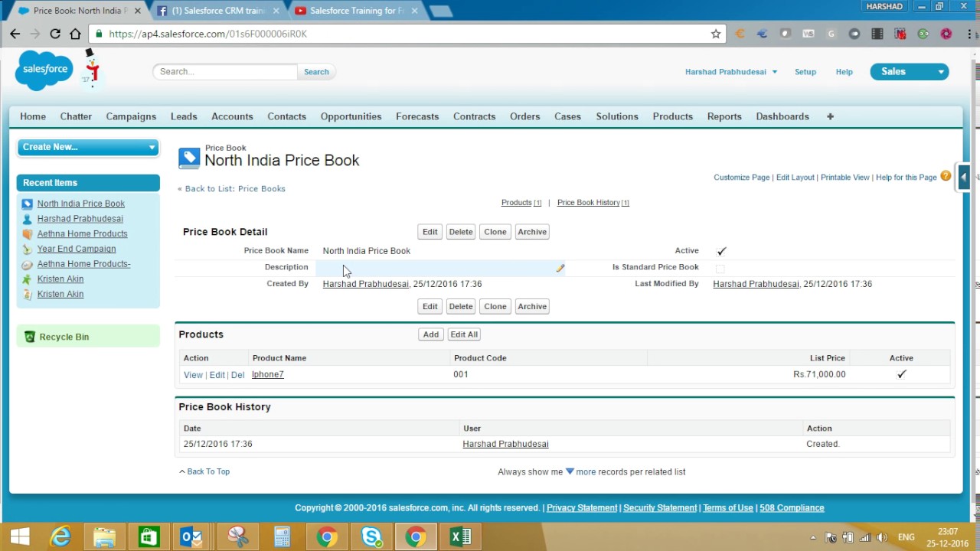Viewport: 980px width, 551px height.
Task: Click the Recycle Bin icon
Action: tap(30, 337)
